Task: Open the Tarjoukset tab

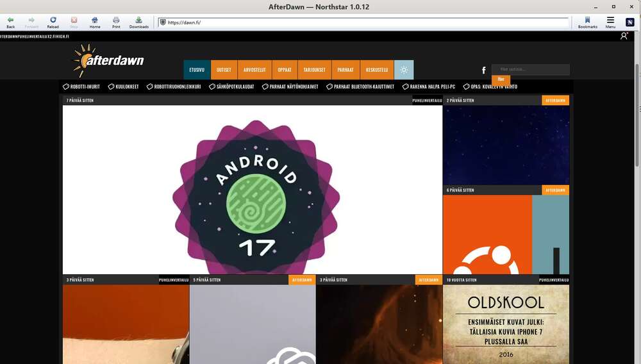Action: pyautogui.click(x=314, y=70)
